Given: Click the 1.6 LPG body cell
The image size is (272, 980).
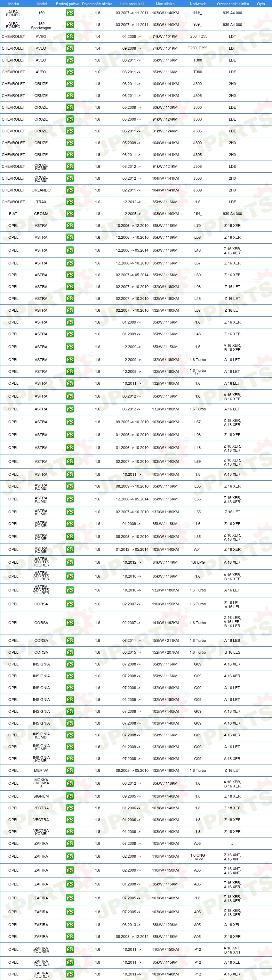Looking at the screenshot, I should [x=198, y=562].
